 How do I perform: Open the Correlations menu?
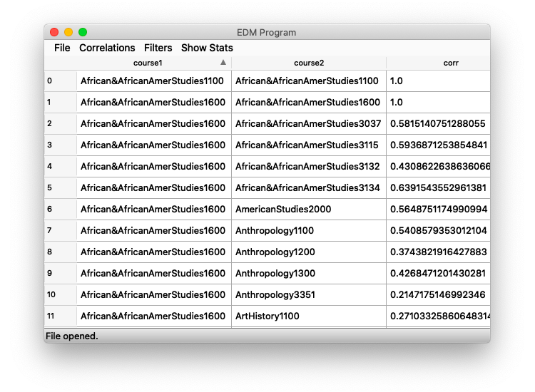(x=107, y=48)
